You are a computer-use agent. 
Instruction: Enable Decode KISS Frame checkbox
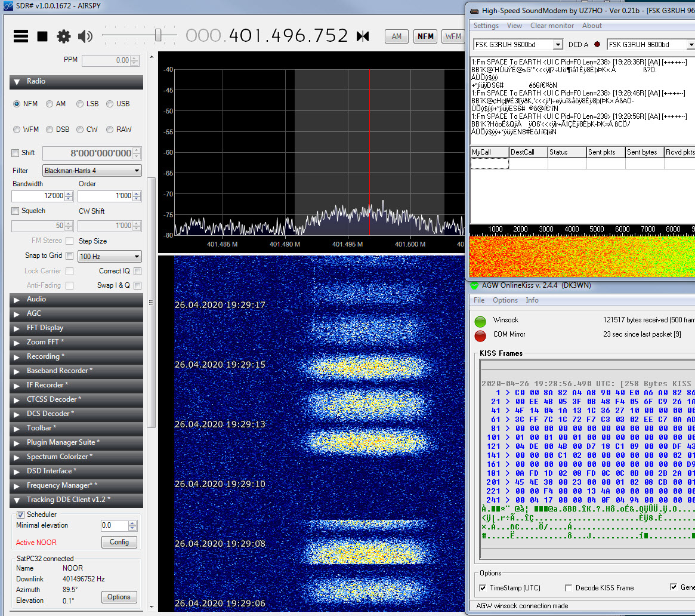click(569, 588)
